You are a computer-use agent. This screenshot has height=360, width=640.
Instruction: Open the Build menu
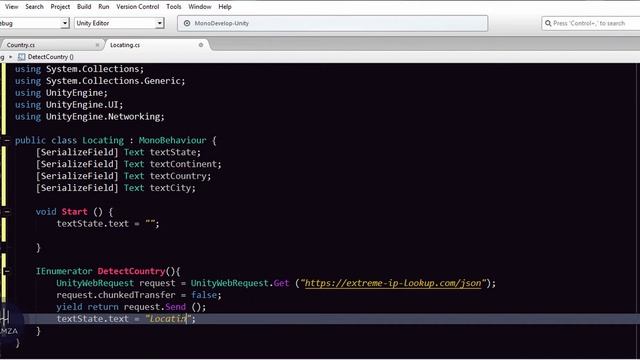[x=84, y=7]
